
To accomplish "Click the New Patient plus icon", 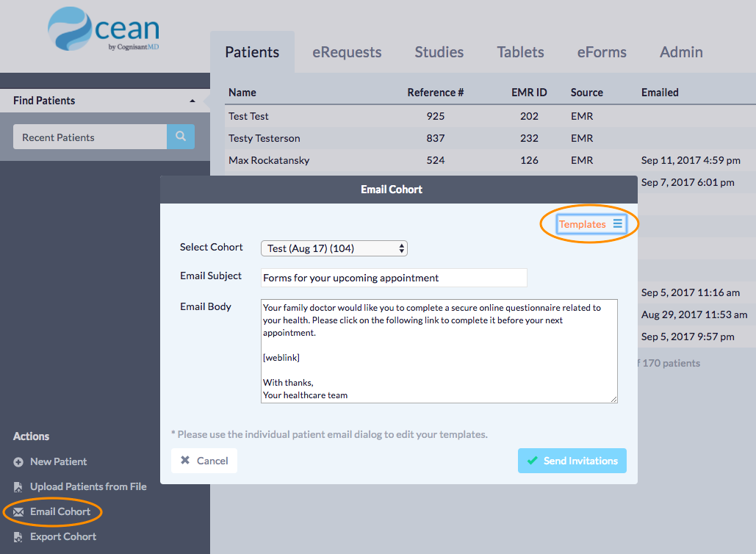I will (x=18, y=462).
